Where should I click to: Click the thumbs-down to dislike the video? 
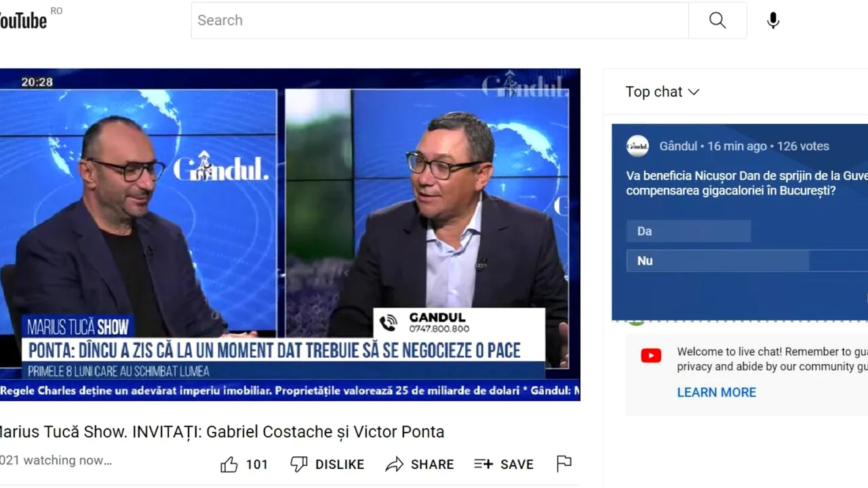pyautogui.click(x=299, y=464)
